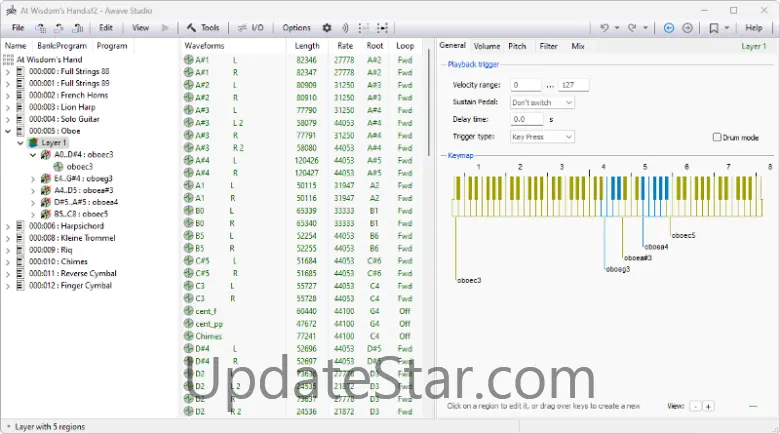Image resolution: width=780 pixels, height=434 pixels.
Task: Switch to the Mix tab
Action: pos(578,46)
